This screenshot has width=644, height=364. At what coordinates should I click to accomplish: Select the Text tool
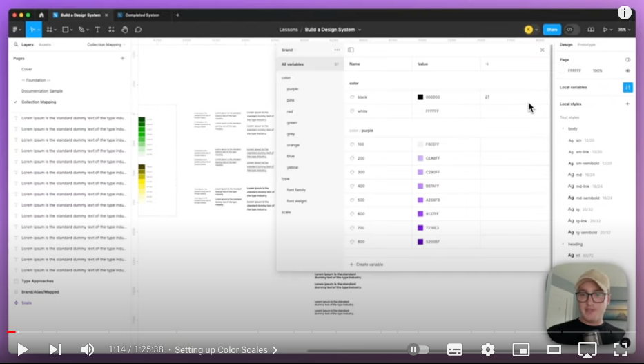(97, 30)
